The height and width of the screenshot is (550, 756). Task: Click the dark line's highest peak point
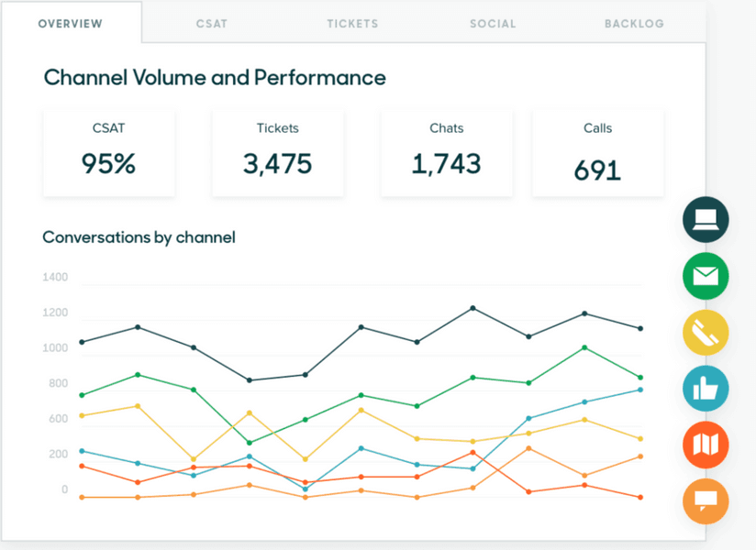[x=474, y=308]
